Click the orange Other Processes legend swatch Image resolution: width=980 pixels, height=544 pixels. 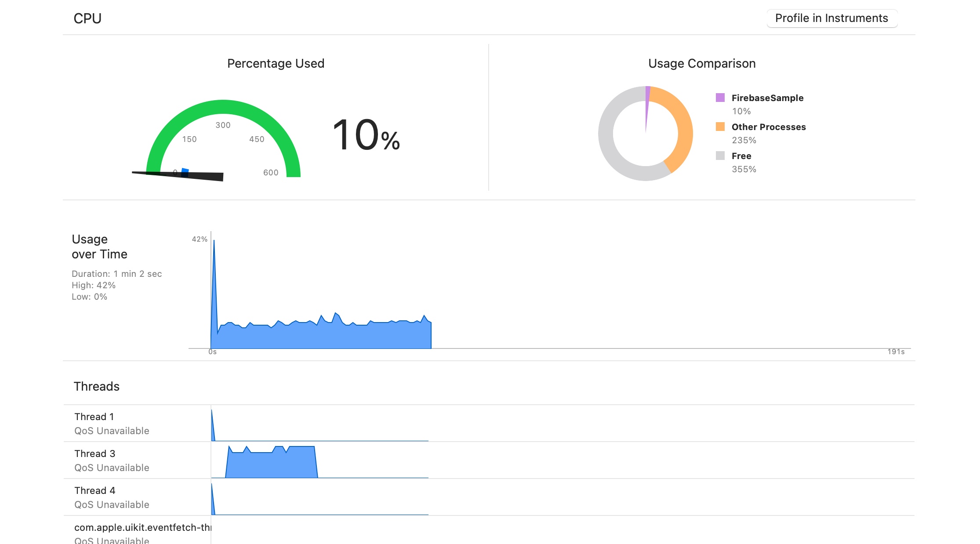(x=720, y=127)
